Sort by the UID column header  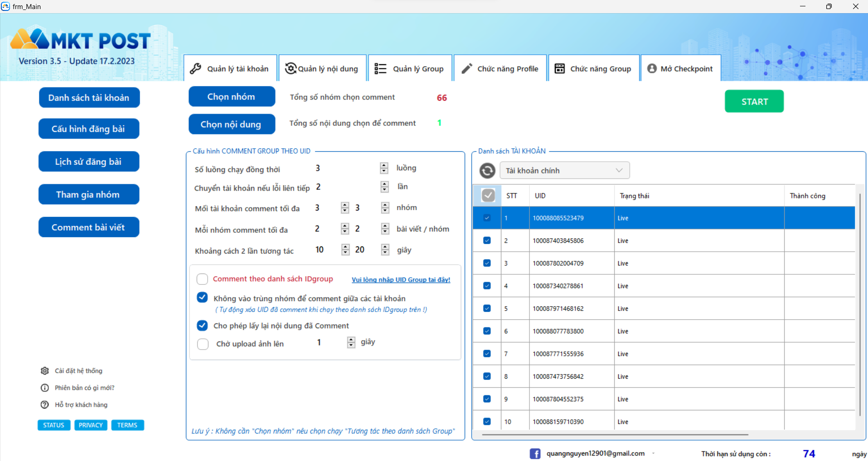(572, 196)
